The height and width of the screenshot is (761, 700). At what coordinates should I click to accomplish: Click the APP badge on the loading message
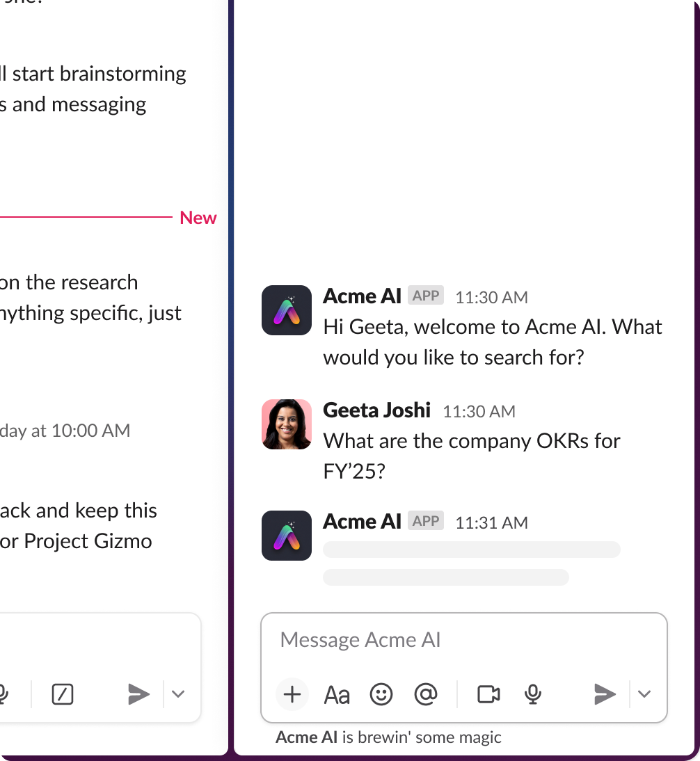click(x=426, y=522)
